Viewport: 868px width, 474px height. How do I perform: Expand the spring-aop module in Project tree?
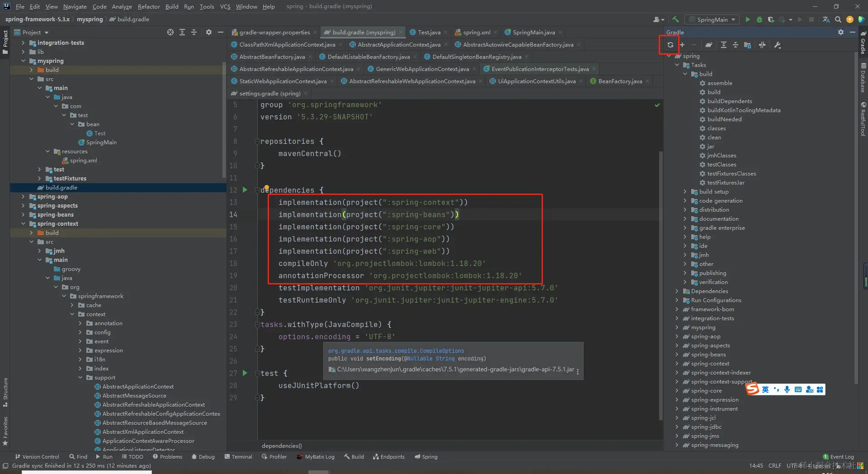23,196
